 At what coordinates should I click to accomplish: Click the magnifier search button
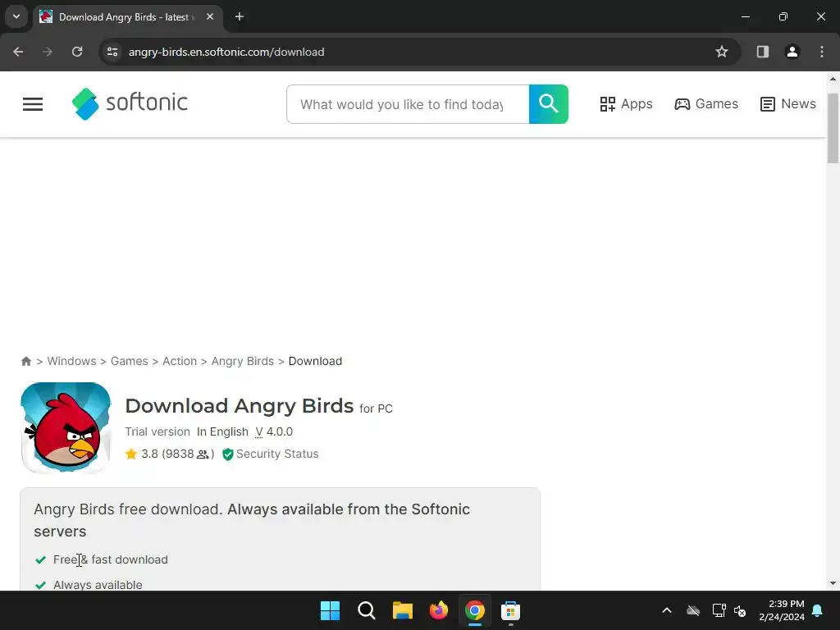[x=548, y=104]
